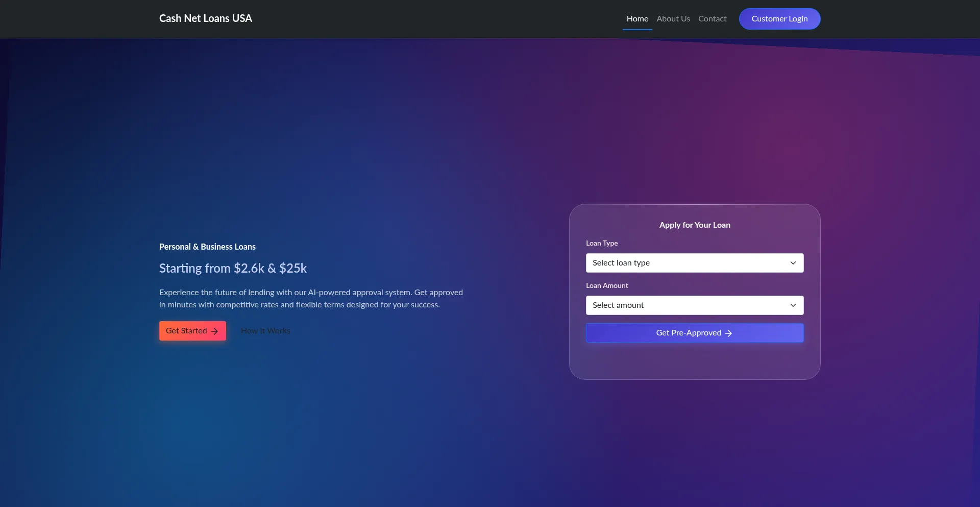Viewport: 980px width, 507px height.
Task: Open the About Us page
Action: pos(673,19)
